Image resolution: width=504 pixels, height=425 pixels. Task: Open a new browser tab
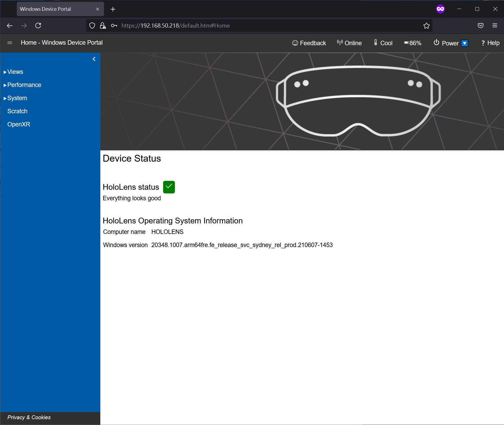113,9
